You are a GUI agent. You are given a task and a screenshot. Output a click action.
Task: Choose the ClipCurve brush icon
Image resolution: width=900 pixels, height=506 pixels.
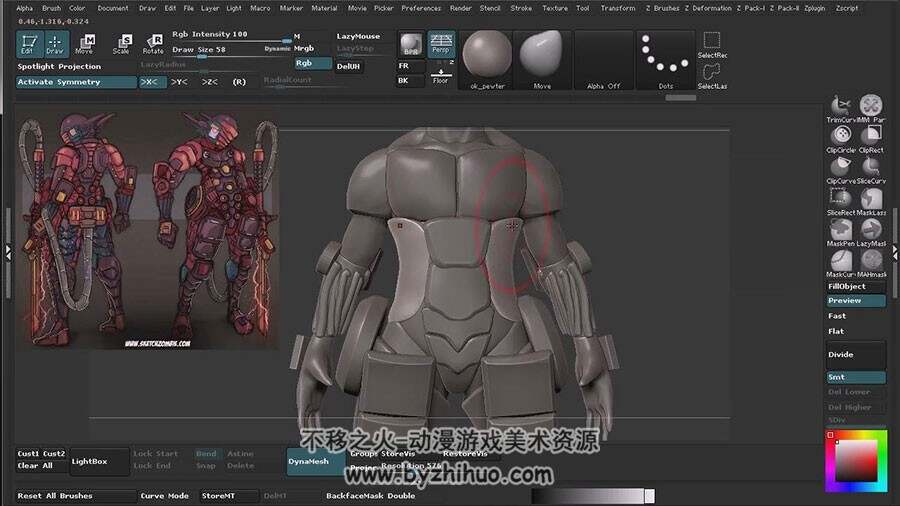click(x=841, y=170)
